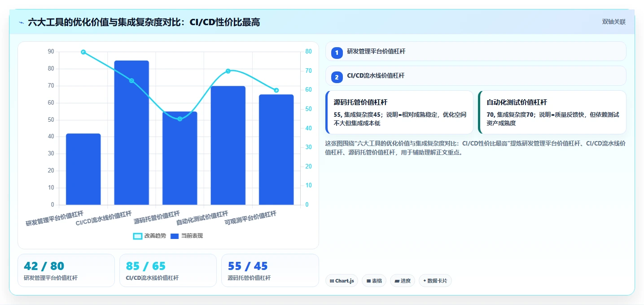
Task: Click trend line point on CI/CD bar
Action: 131,81
